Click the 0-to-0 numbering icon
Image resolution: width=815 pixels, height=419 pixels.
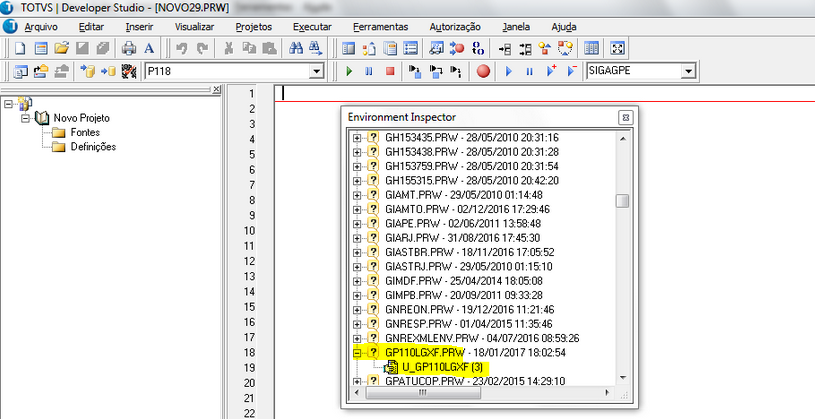[478, 48]
